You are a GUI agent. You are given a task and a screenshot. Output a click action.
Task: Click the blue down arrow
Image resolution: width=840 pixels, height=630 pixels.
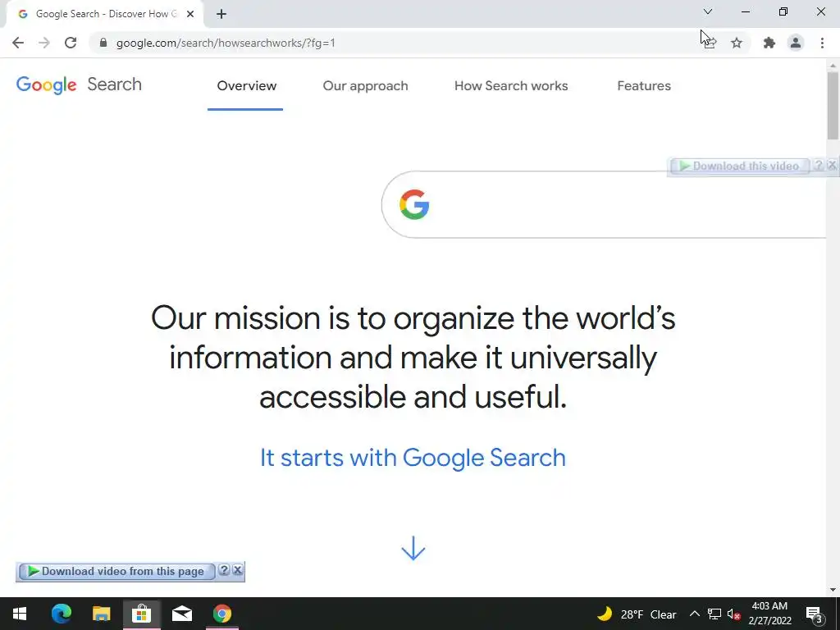pyautogui.click(x=413, y=548)
